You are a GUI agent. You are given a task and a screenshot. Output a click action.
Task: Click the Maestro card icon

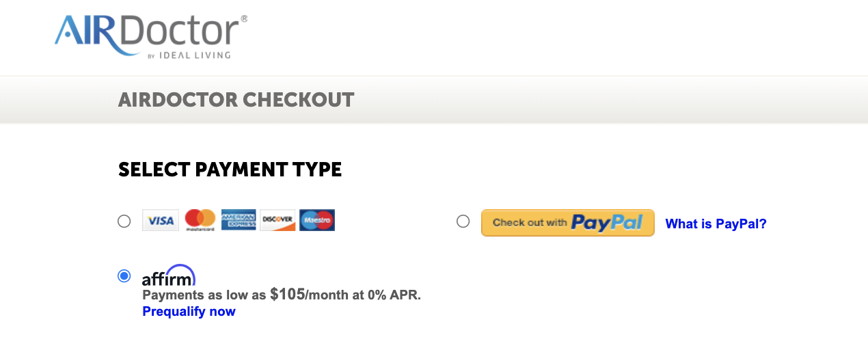coord(317,220)
